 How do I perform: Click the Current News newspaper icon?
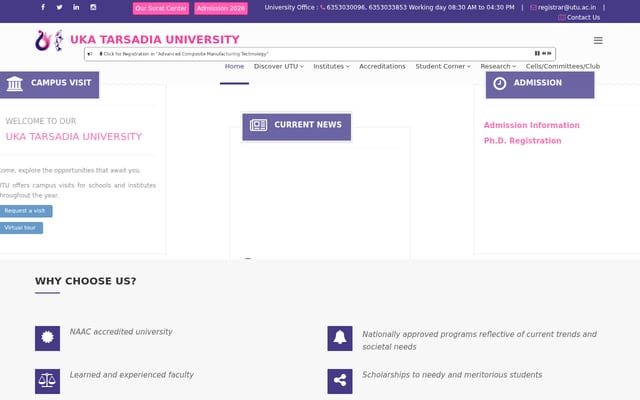258,125
